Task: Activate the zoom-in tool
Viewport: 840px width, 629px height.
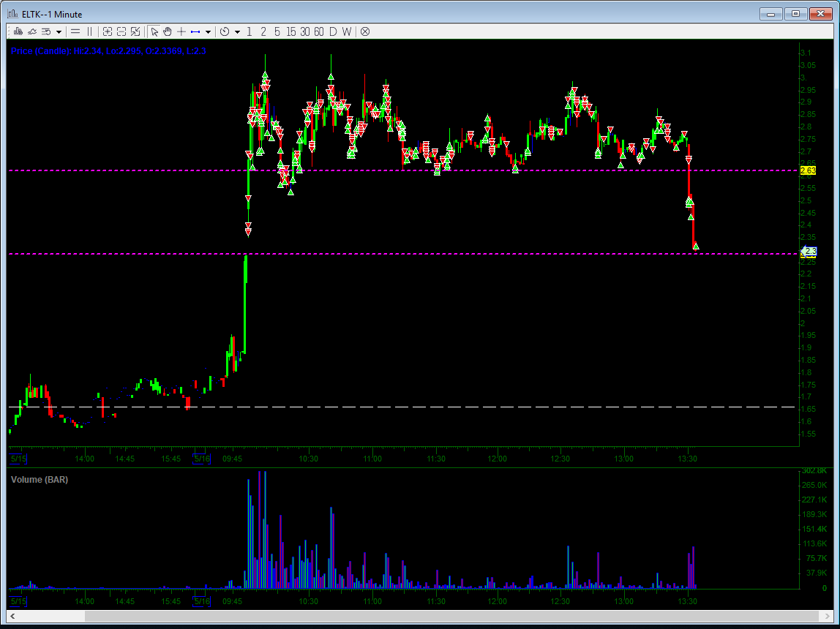Action: click(x=107, y=31)
